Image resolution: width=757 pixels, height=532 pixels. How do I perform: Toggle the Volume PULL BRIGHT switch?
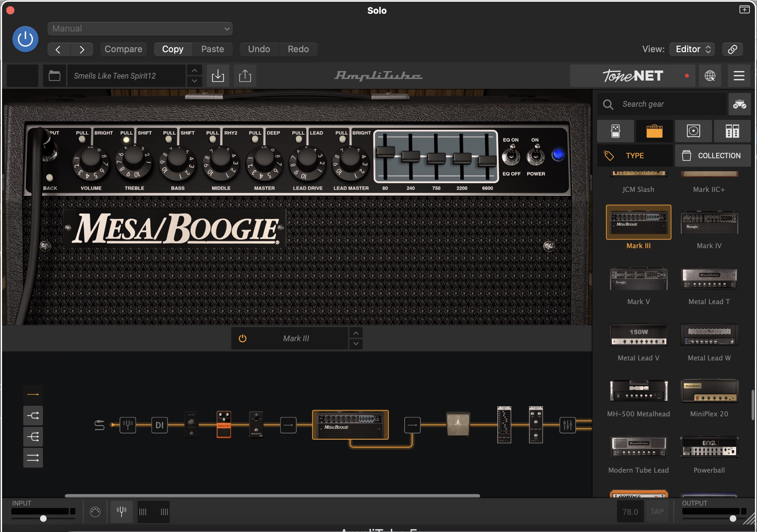coord(82,139)
